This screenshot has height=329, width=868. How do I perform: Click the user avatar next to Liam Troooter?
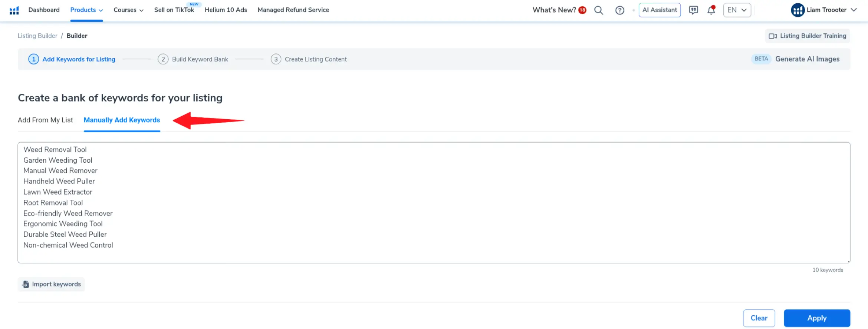pos(798,10)
